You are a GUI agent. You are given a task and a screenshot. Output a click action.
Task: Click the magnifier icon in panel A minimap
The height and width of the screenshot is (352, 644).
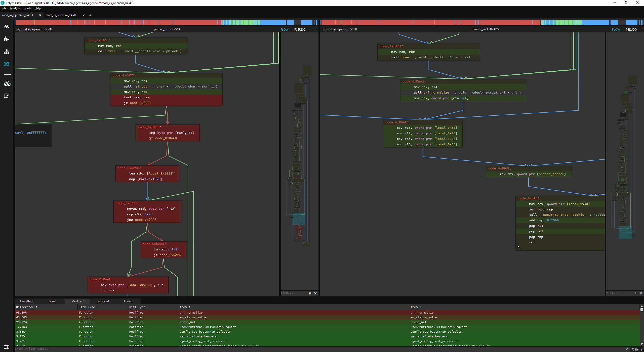(310, 293)
